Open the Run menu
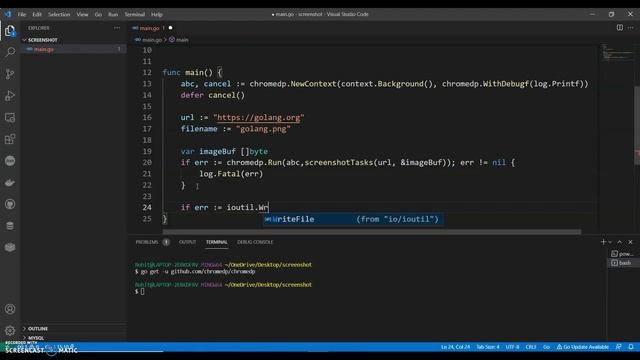This screenshot has height=360, width=640. point(113,14)
